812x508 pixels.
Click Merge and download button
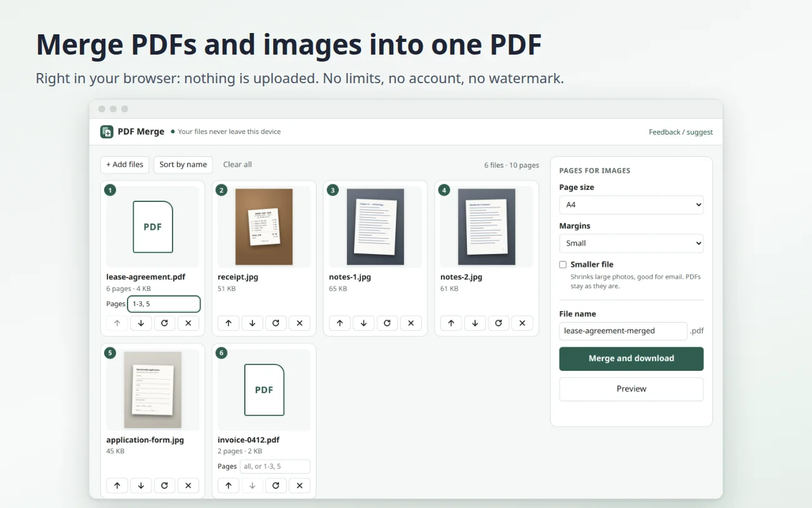[x=631, y=359]
